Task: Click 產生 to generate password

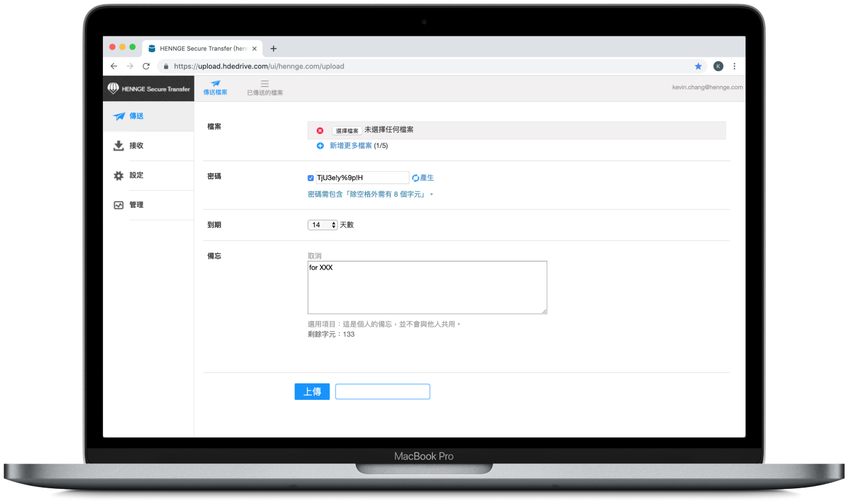Action: tap(427, 178)
